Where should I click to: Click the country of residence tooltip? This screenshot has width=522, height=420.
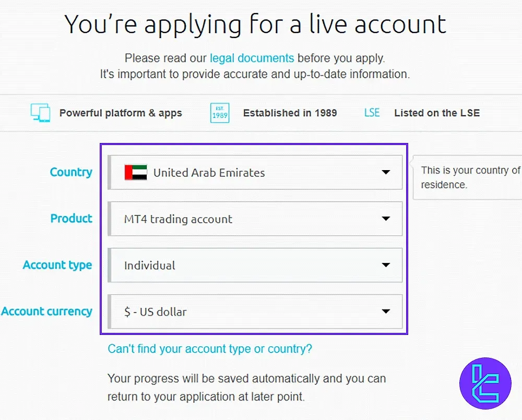point(469,177)
